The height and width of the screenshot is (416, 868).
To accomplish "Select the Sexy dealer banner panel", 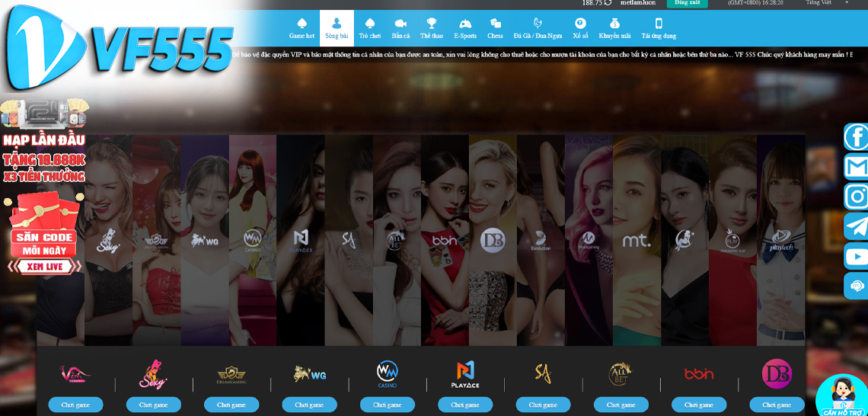I will pos(108,241).
